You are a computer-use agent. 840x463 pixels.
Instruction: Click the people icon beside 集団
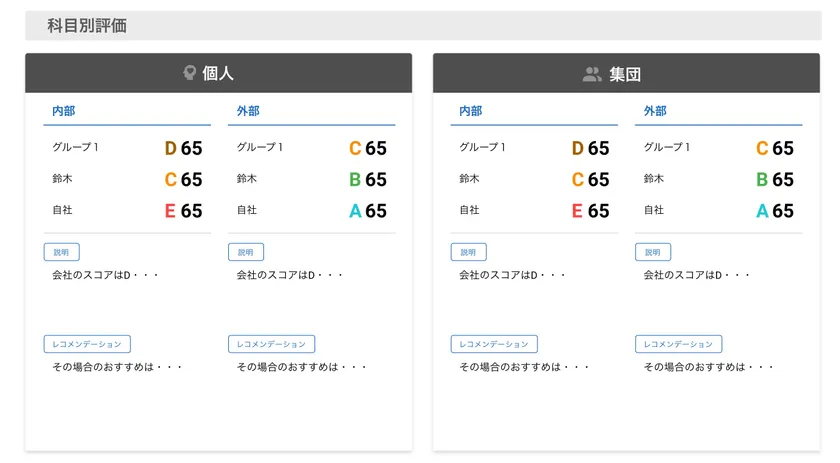tap(592, 74)
